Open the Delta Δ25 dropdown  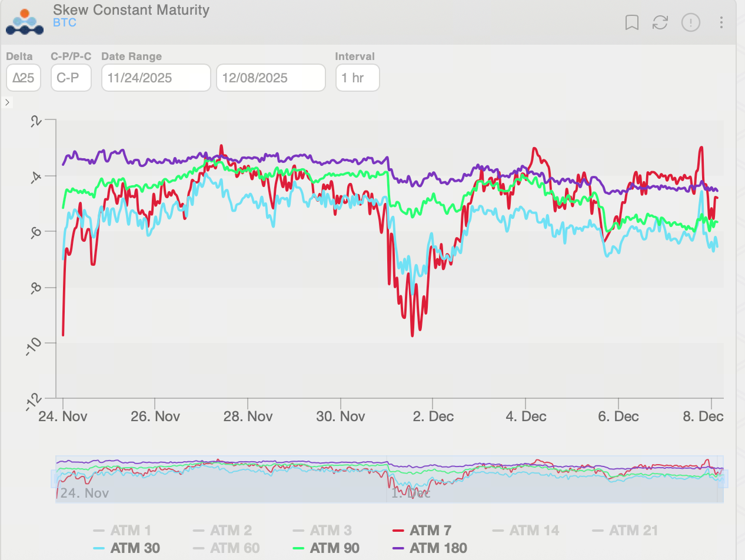24,78
